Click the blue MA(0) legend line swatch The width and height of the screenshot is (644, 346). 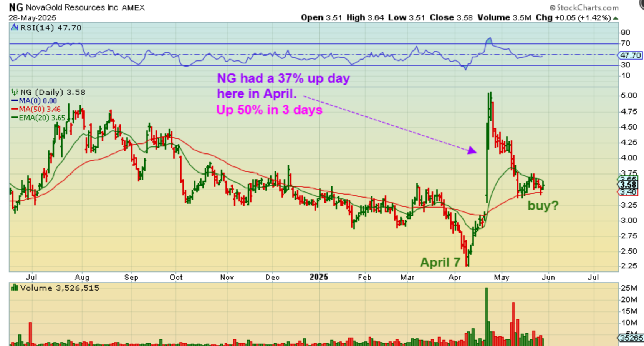coord(15,101)
